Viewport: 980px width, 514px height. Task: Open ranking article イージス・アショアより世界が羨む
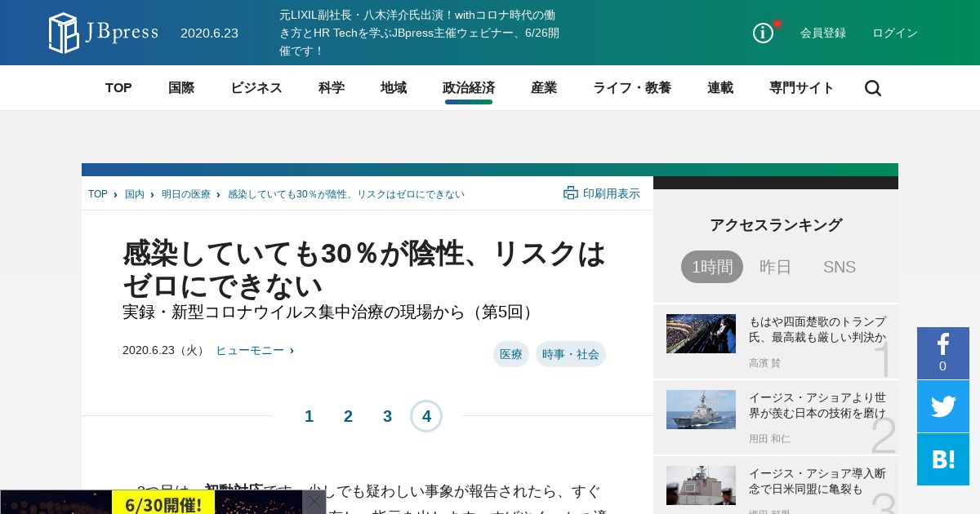[817, 405]
